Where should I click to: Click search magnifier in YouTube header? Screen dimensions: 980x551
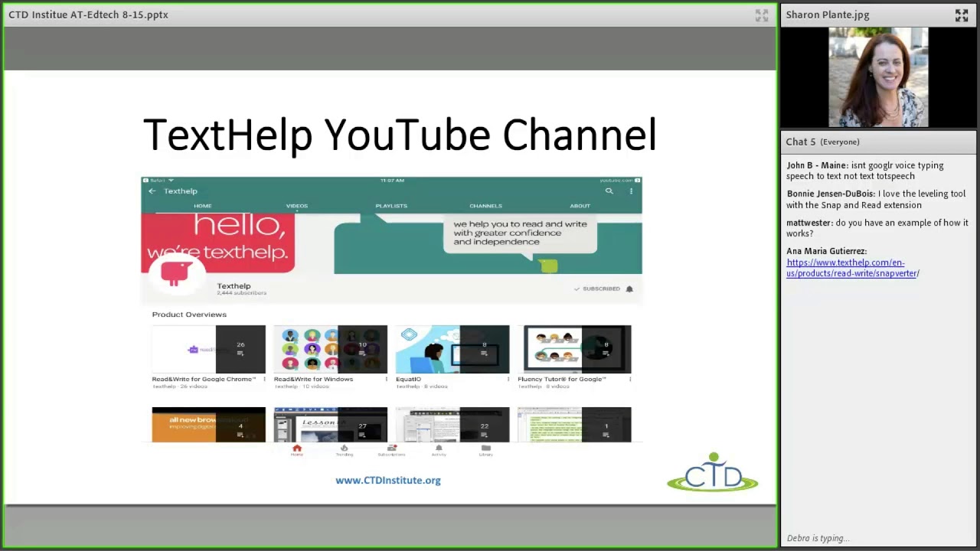tap(609, 191)
